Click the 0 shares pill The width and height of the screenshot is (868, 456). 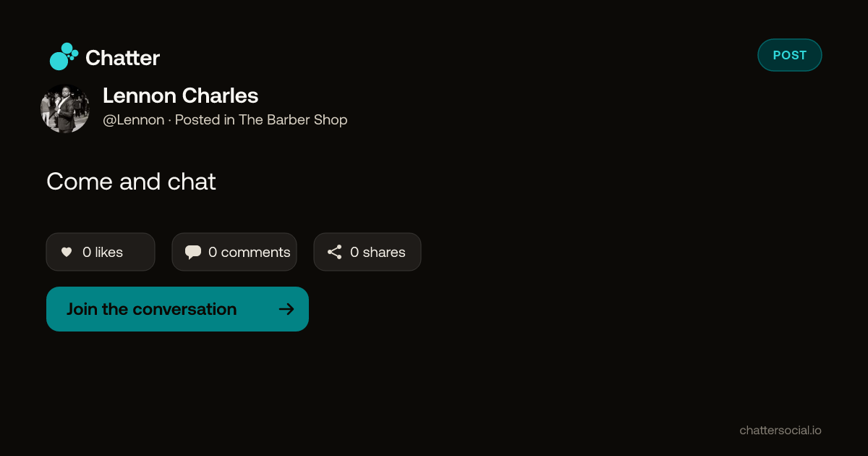coord(367,252)
